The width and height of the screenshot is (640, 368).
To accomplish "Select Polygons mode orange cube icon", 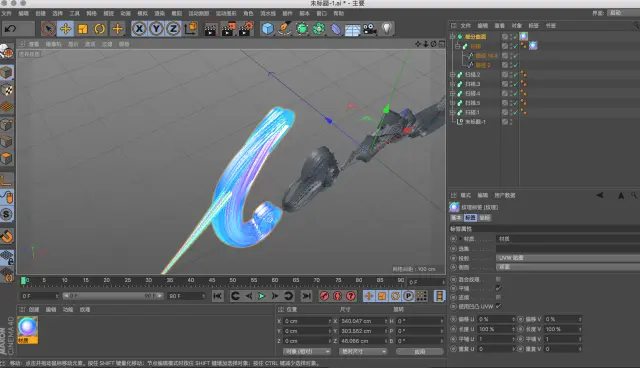I will [7, 158].
